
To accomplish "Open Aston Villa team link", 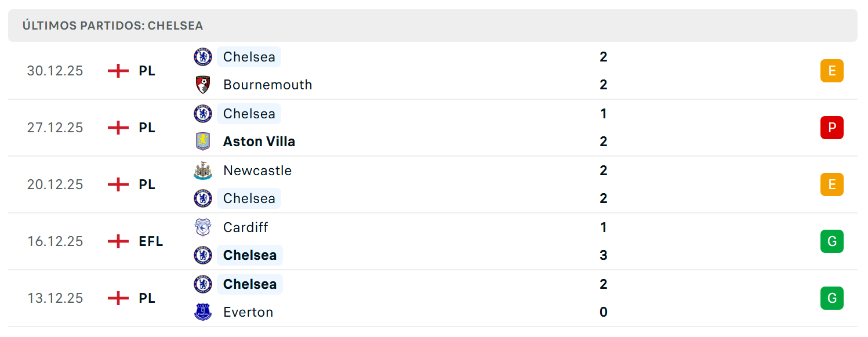I will pyautogui.click(x=259, y=142).
